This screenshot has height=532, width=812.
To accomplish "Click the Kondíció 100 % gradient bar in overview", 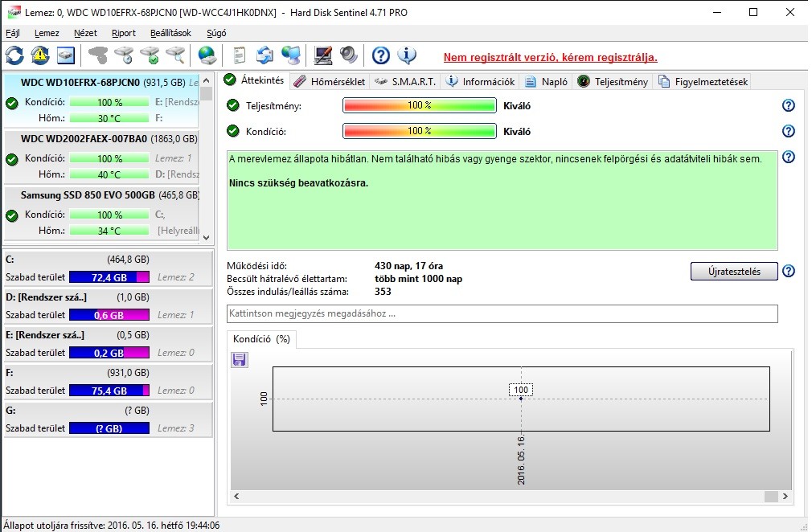I will (420, 131).
